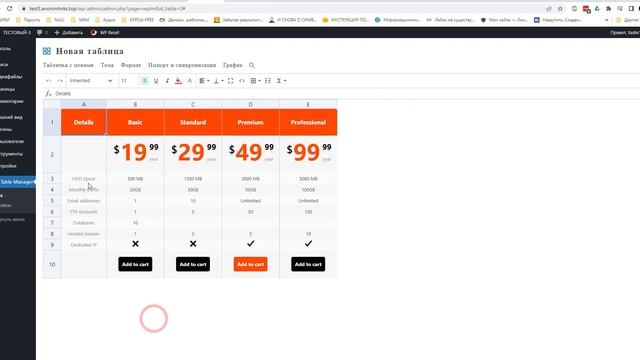Click the $29.99 price cell
The height and width of the screenshot is (360, 640).
coord(193,154)
